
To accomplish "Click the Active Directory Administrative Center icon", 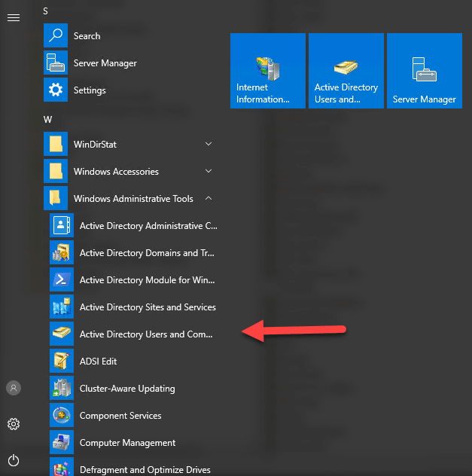I will click(x=62, y=225).
